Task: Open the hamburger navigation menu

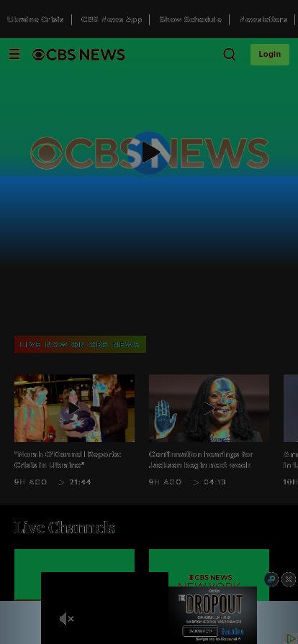Action: (x=14, y=54)
